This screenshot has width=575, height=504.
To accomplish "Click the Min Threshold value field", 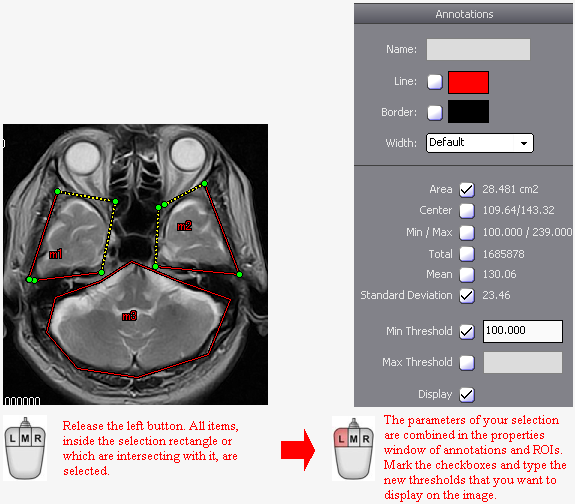I will pos(523,332).
